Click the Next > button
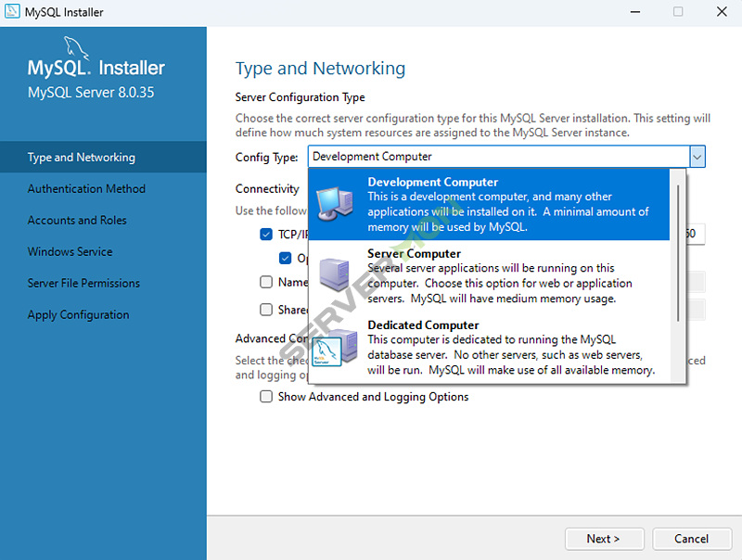Screen dimensions: 742x560 pyautogui.click(x=605, y=539)
